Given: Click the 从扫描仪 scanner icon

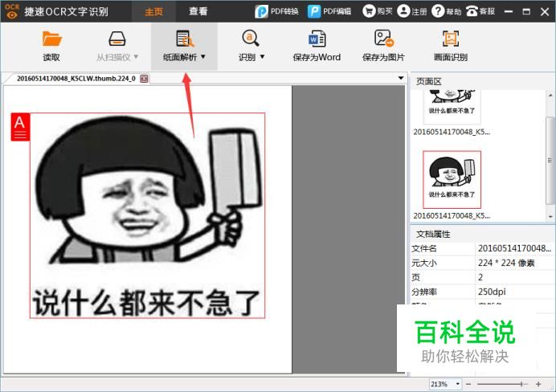Looking at the screenshot, I should point(117,39).
